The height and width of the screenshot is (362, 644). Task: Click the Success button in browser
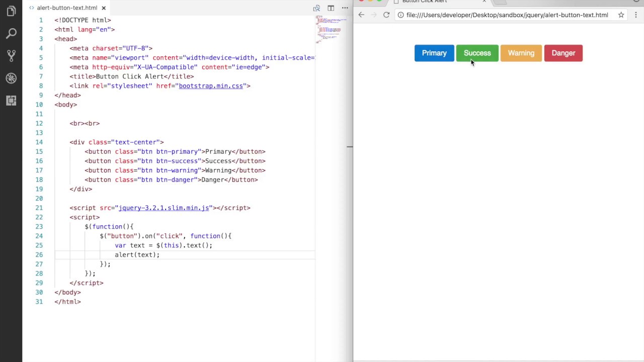(477, 53)
